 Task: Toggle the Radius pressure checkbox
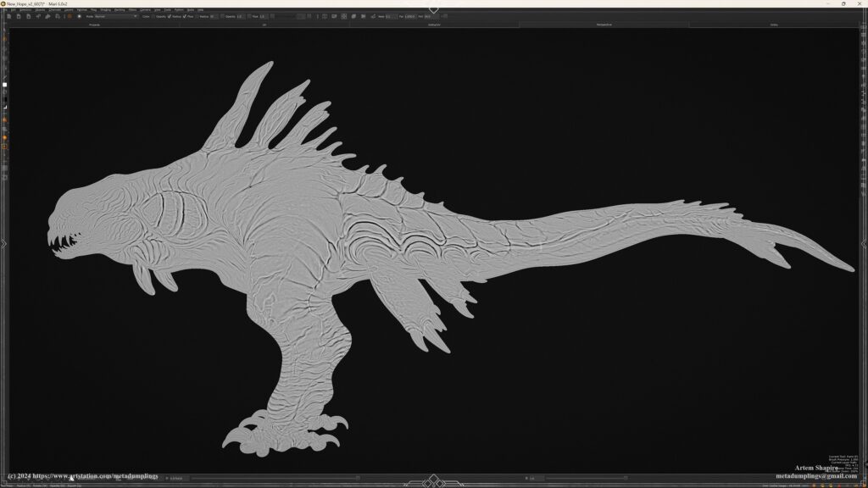pyautogui.click(x=170, y=16)
